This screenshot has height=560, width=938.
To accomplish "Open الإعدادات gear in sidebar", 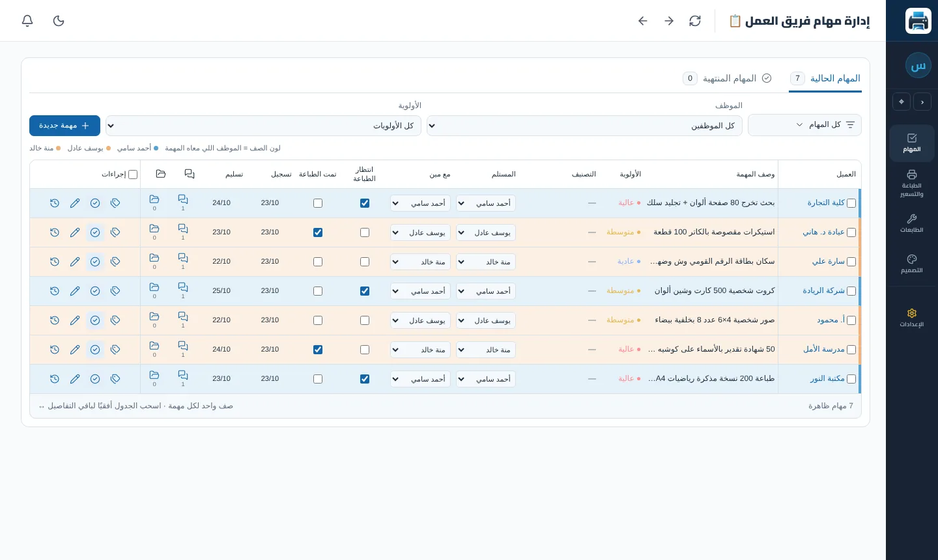I will [912, 318].
